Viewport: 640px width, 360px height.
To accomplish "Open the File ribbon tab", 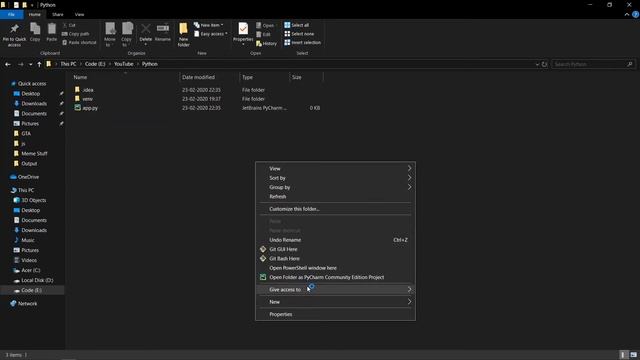I will 11,14.
